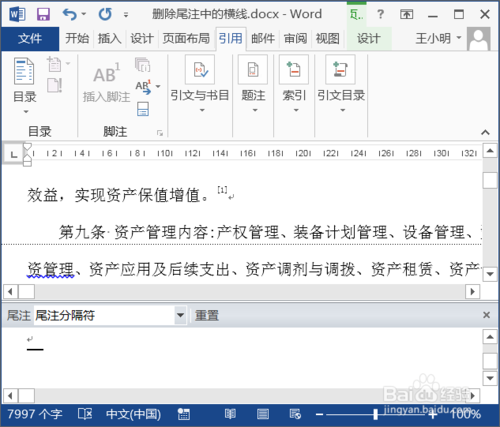Screen dimensions: 500x427
Task: Click the notes pane horizontal scroll left arrow
Action: (x=11, y=396)
